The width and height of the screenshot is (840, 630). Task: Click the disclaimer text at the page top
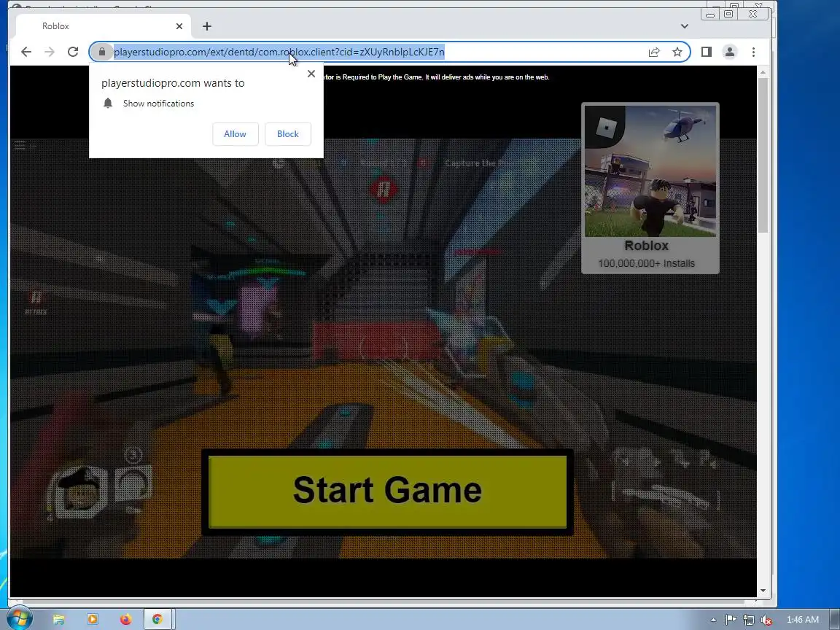(437, 77)
